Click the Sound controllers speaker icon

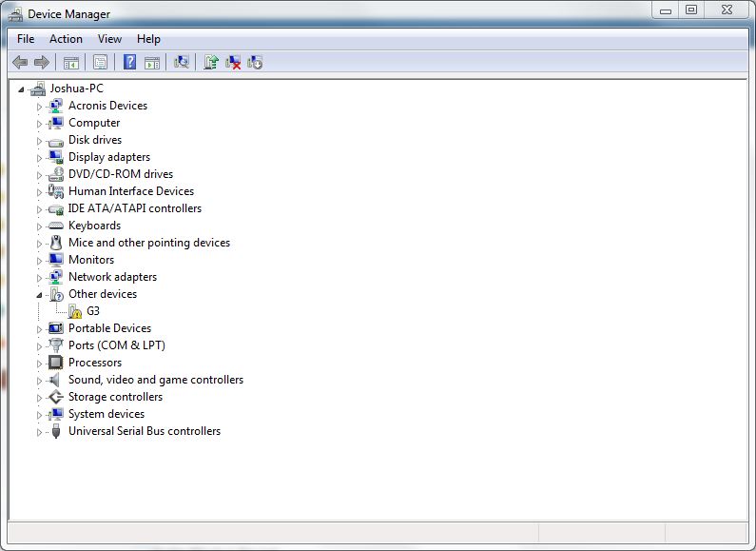tap(55, 380)
